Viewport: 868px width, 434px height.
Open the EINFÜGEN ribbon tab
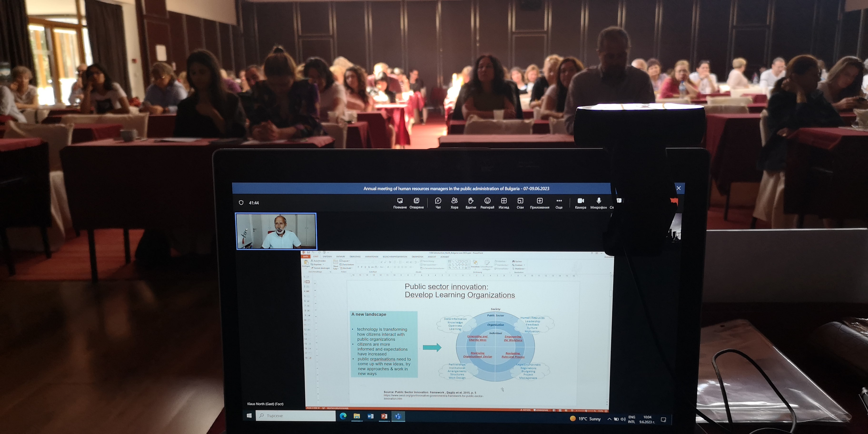click(x=327, y=256)
